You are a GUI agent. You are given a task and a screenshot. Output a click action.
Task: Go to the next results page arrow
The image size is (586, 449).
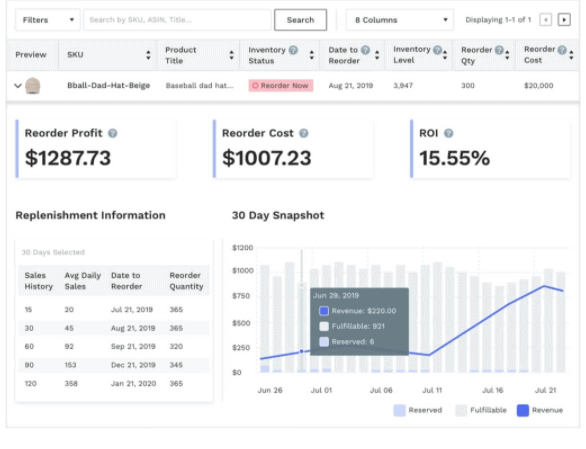coord(564,19)
